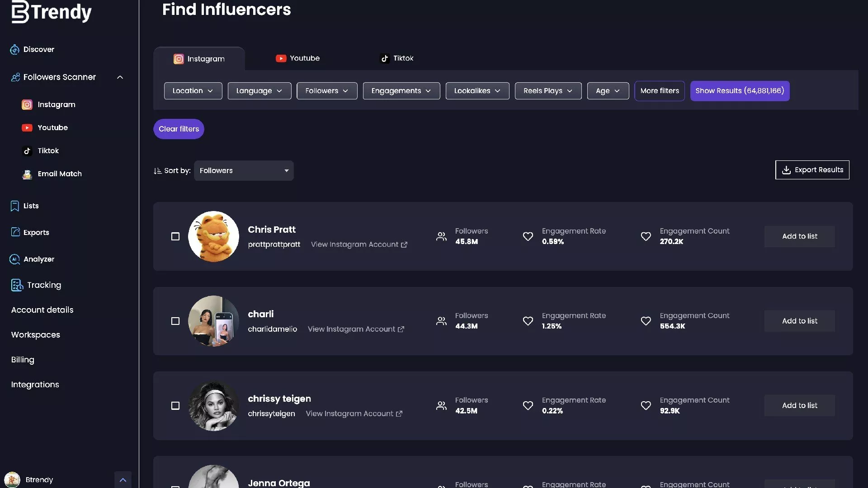868x488 pixels.
Task: Switch to the Youtube platform tab
Action: point(298,58)
